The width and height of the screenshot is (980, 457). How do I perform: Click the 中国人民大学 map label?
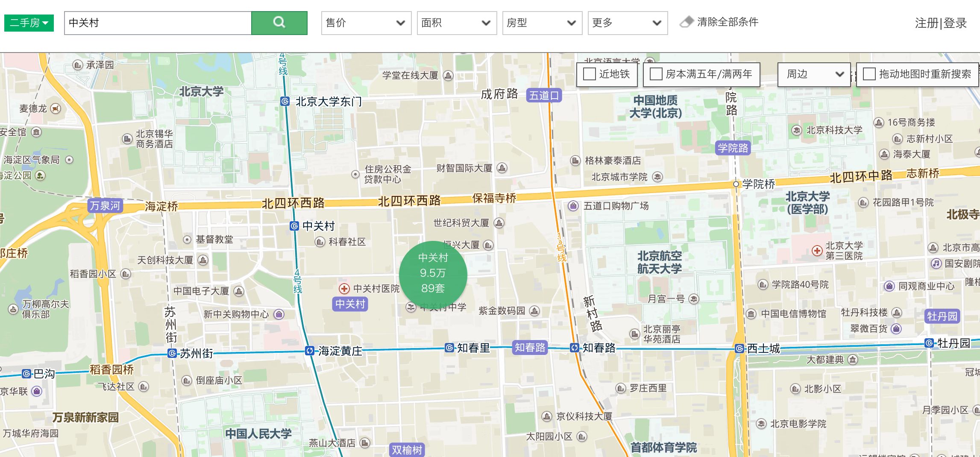pyautogui.click(x=258, y=434)
